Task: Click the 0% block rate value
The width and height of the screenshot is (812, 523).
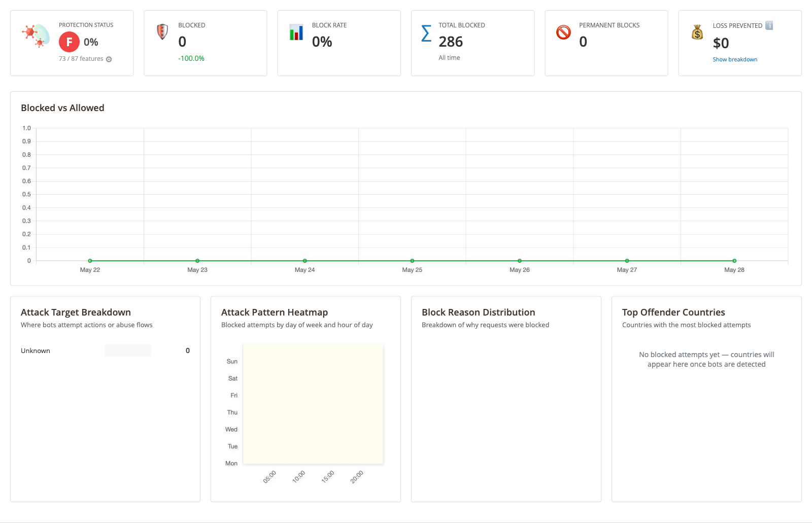Action: click(322, 42)
